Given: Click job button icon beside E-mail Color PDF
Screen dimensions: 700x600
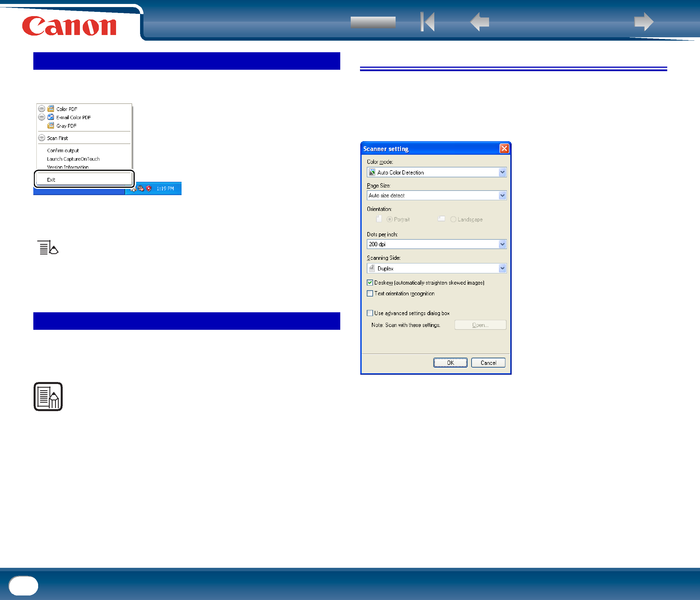Looking at the screenshot, I should click(x=42, y=117).
